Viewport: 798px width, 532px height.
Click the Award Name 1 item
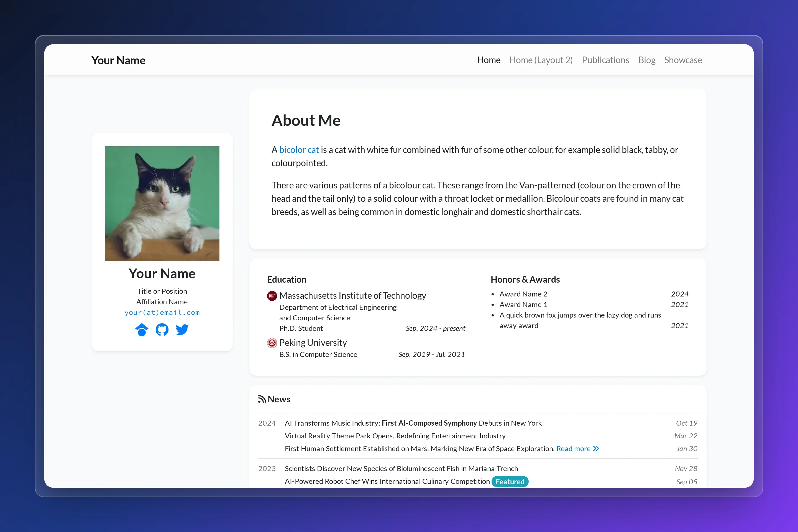point(523,304)
